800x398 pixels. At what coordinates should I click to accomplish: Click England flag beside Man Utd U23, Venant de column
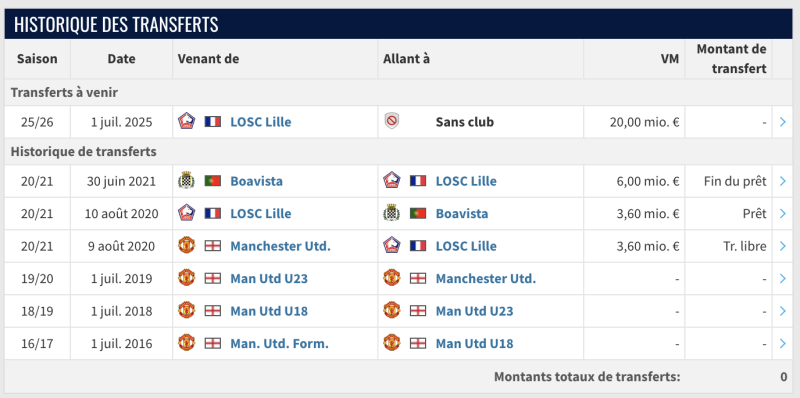point(213,278)
